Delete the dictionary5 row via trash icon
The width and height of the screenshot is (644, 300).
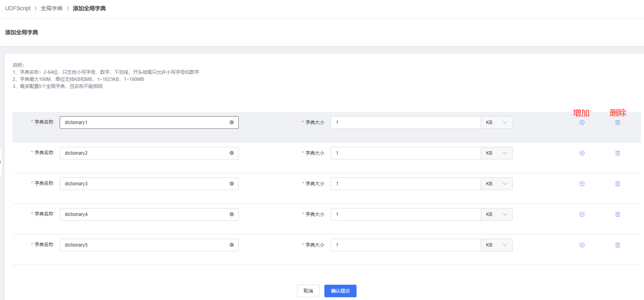coord(618,245)
